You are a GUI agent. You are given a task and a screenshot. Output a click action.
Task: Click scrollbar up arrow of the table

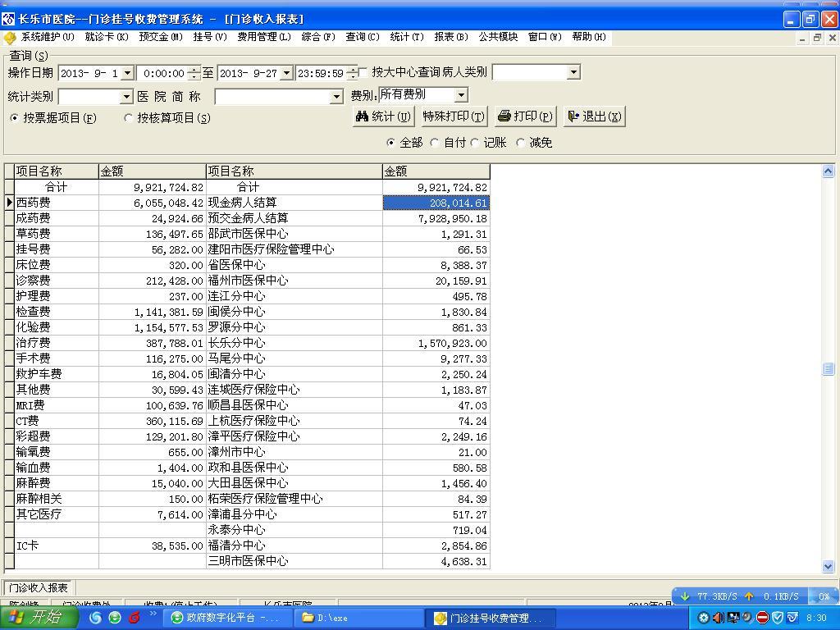[x=828, y=171]
